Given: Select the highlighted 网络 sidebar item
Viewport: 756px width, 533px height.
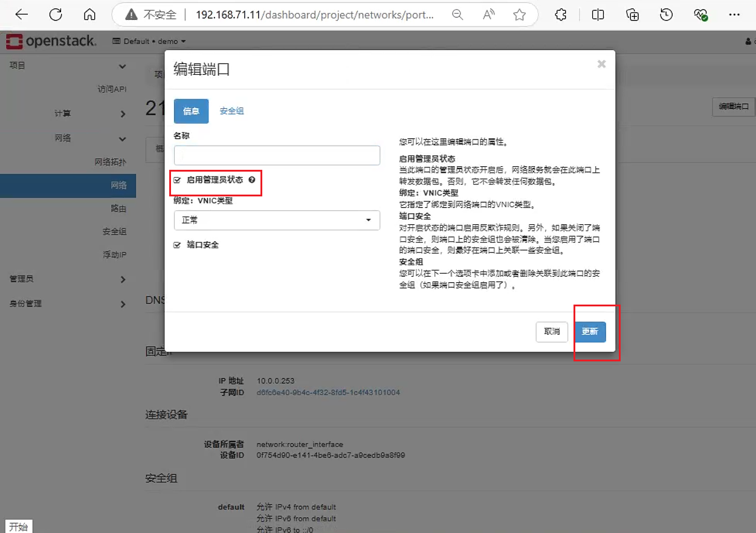Looking at the screenshot, I should point(68,186).
